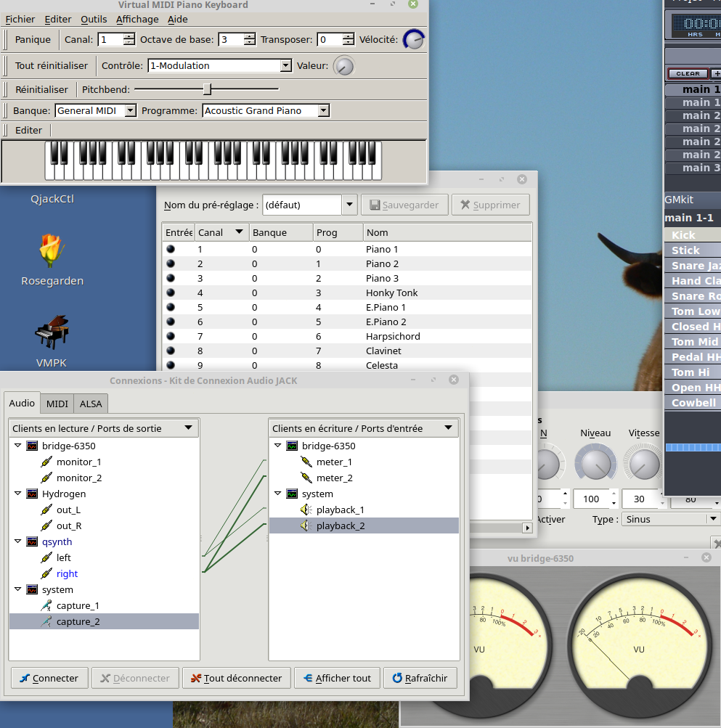Open the Aide menu
The image size is (721, 728).
(177, 20)
